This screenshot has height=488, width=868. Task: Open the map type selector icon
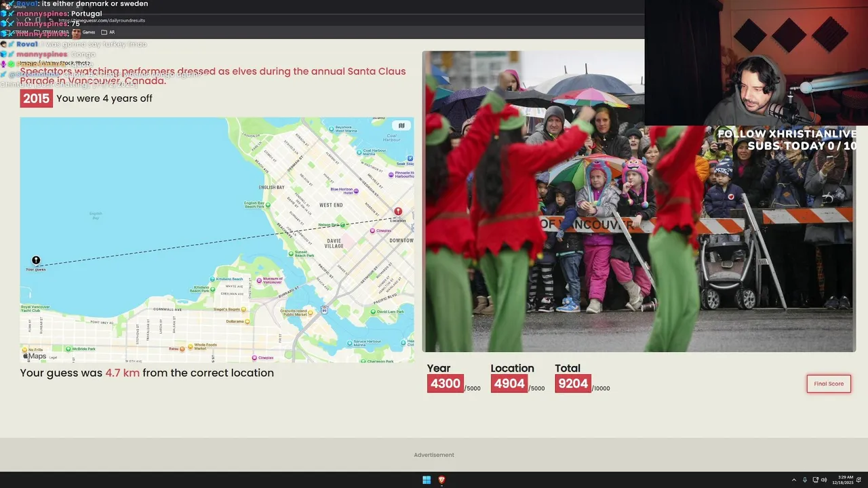click(x=401, y=125)
